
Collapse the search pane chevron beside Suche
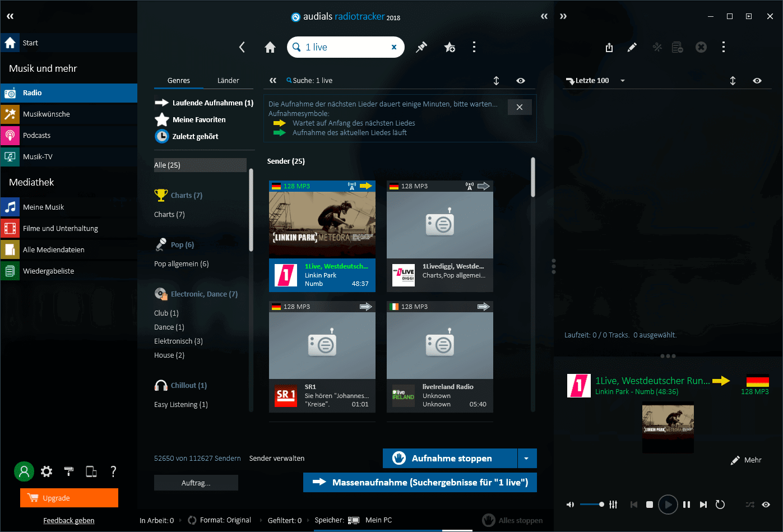(x=273, y=81)
